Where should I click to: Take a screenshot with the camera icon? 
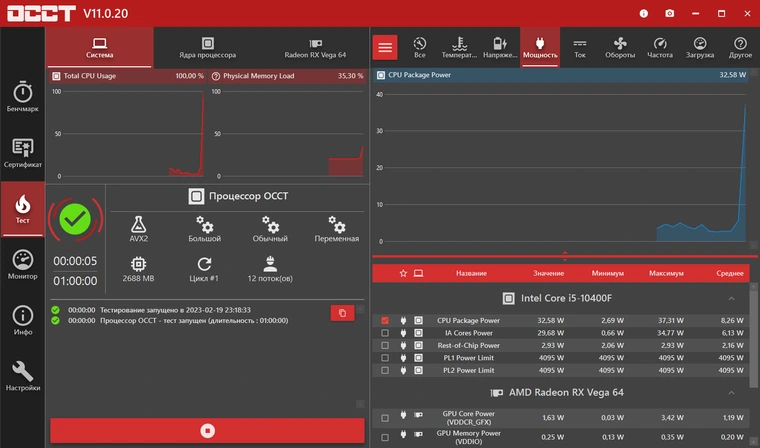[x=669, y=14]
